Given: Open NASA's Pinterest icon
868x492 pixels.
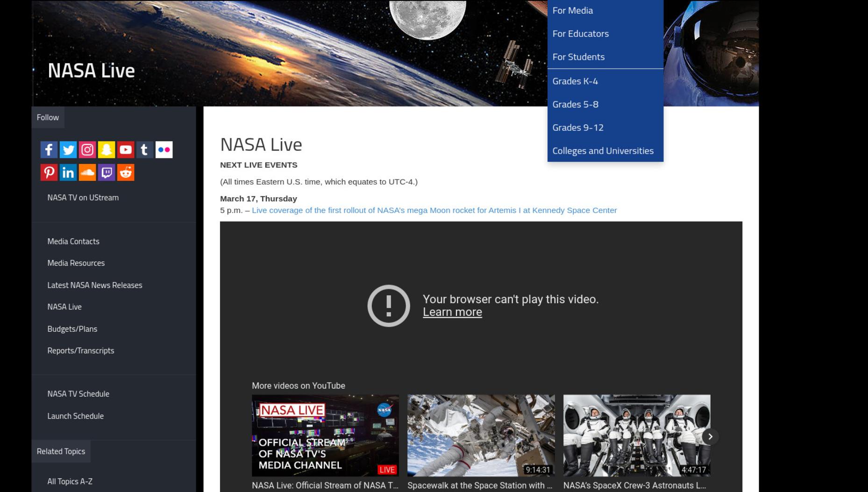Looking at the screenshot, I should click(x=49, y=172).
